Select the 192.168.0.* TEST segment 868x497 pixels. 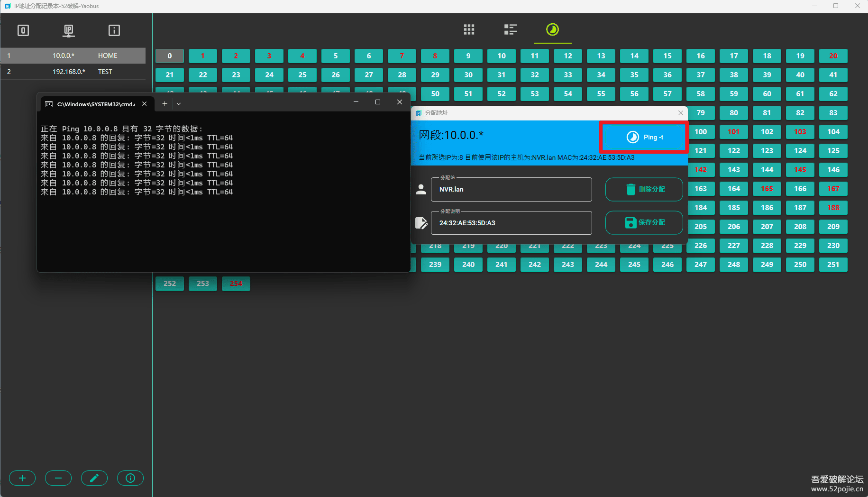(73, 72)
